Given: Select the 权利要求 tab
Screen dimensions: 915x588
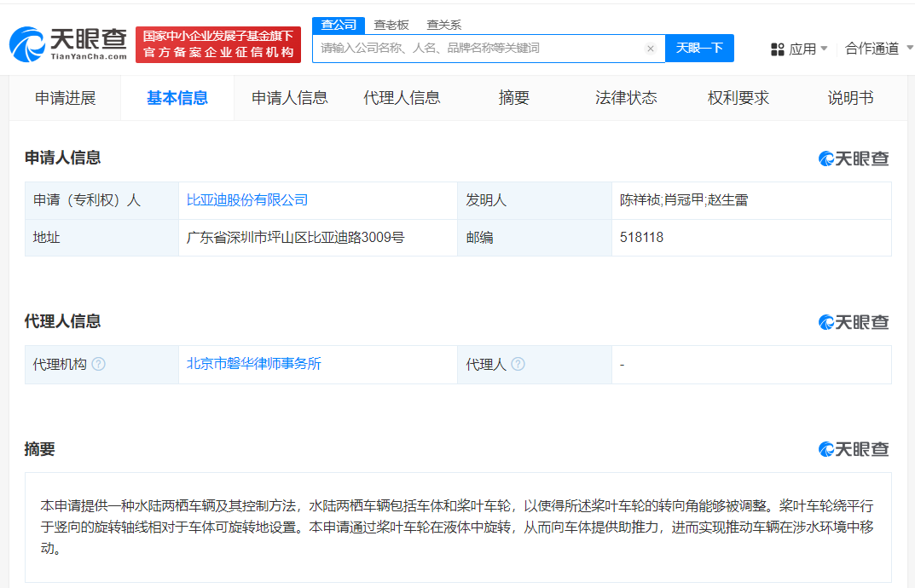Looking at the screenshot, I should tap(738, 98).
